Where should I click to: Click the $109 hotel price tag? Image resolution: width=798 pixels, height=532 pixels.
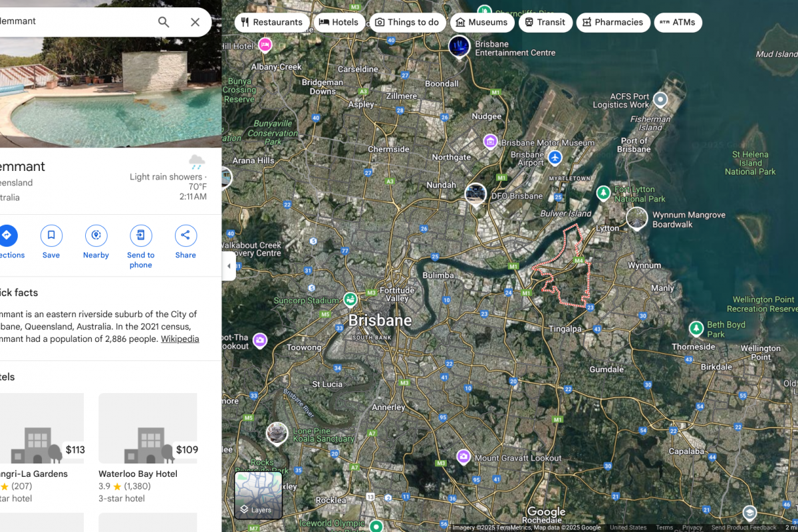(187, 450)
